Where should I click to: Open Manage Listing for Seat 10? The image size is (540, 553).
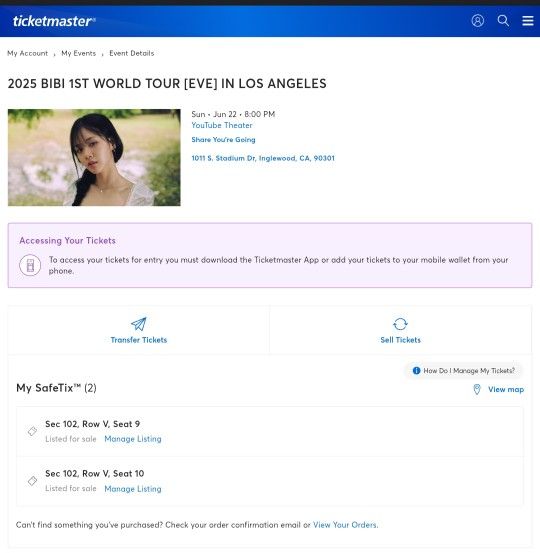[133, 489]
